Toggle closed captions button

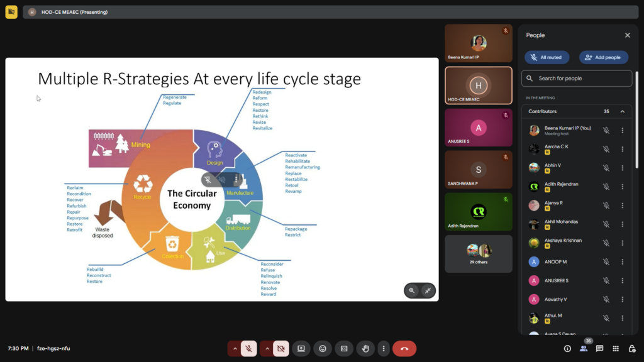[x=344, y=348]
